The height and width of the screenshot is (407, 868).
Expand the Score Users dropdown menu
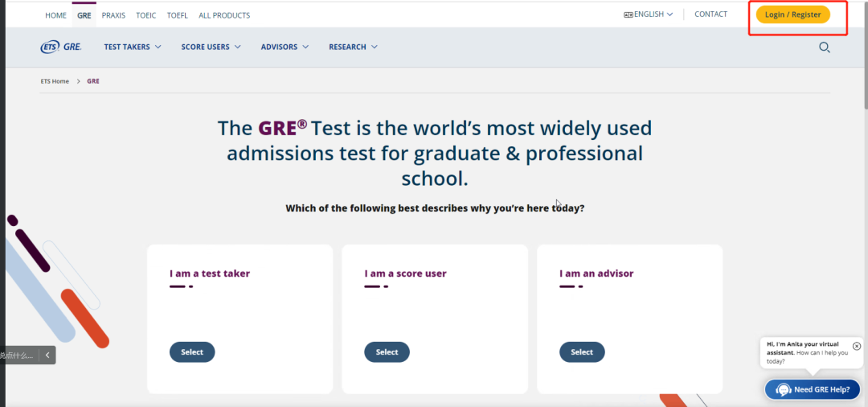(211, 47)
